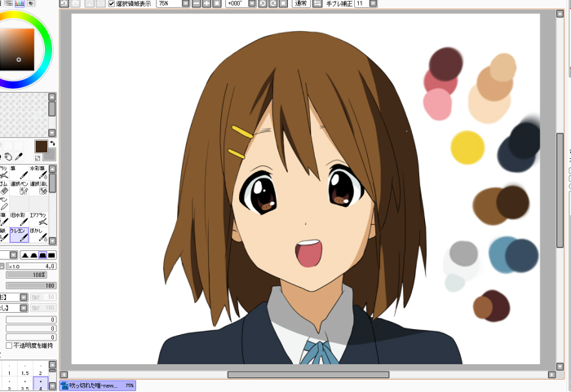Toggle the transparent color icon below foreground swatch
The width and height of the screenshot is (571, 392).
pos(38,158)
